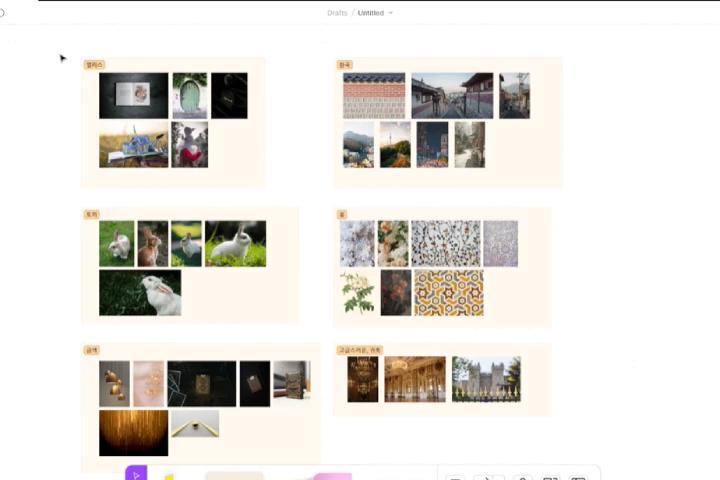Select the castle with green lawn image
The height and width of the screenshot is (480, 720).
coord(486,379)
